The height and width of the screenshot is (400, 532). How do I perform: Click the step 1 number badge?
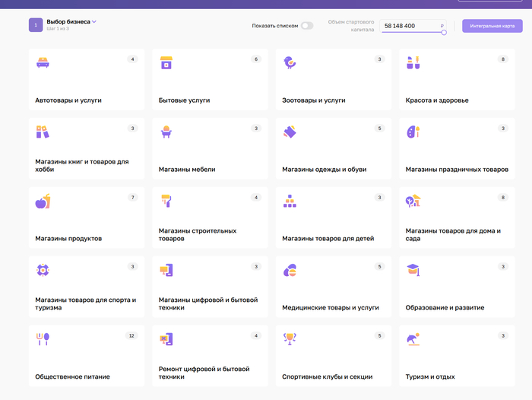click(x=36, y=25)
